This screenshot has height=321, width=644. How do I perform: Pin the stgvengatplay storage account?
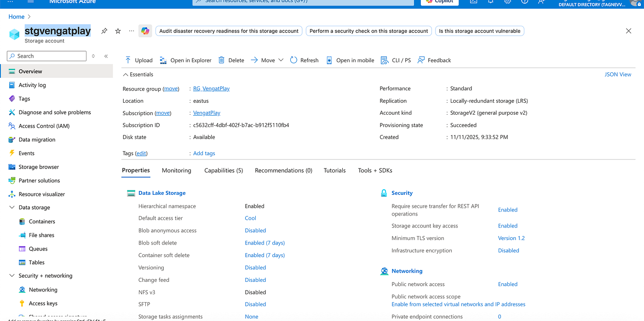(x=104, y=31)
